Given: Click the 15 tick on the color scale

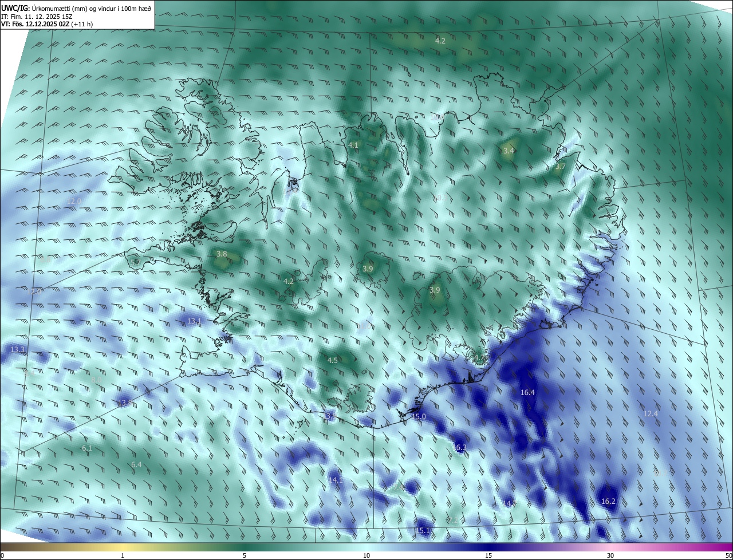Looking at the screenshot, I should pyautogui.click(x=488, y=555).
